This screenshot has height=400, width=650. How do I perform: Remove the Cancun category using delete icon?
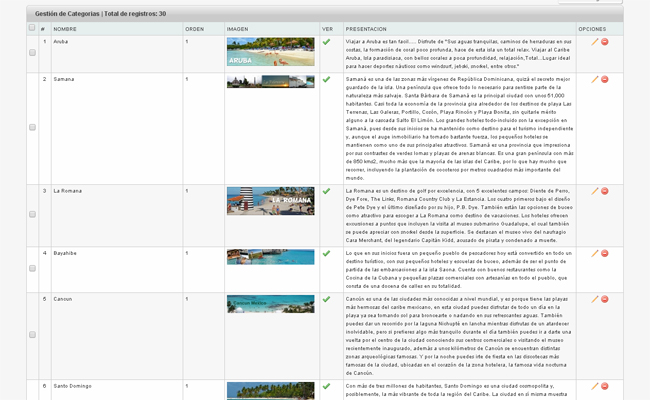pos(605,298)
